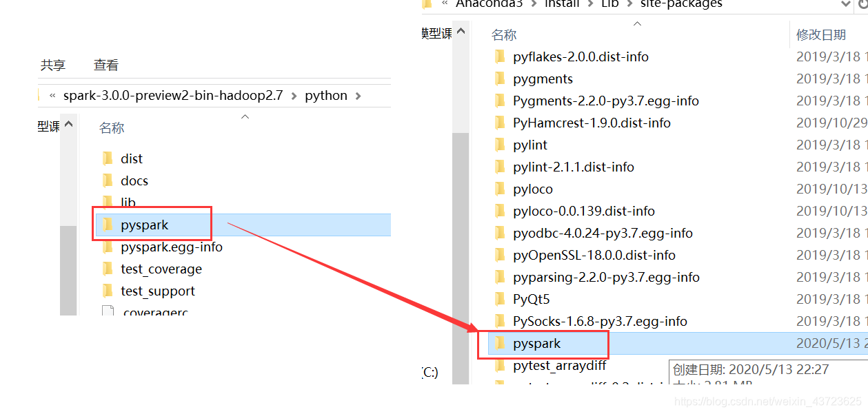Click the PyQt5 folder icon
868x414 pixels.
501,299
